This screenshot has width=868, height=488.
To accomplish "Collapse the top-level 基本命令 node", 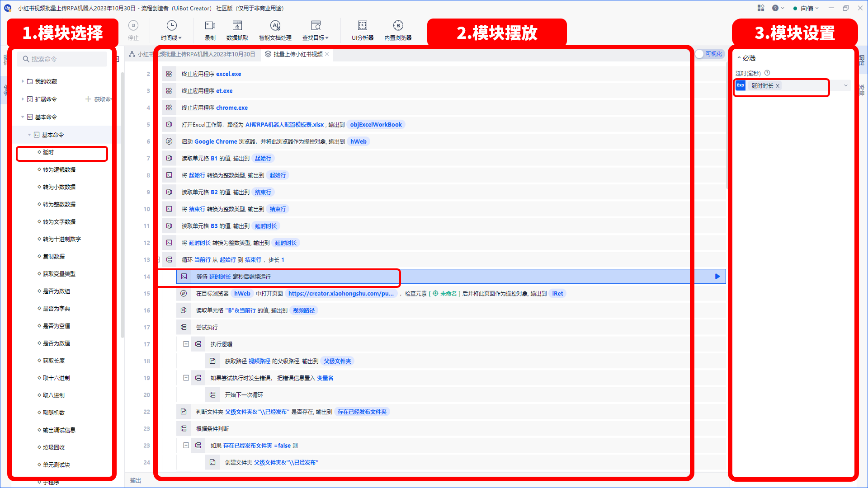I will click(23, 117).
